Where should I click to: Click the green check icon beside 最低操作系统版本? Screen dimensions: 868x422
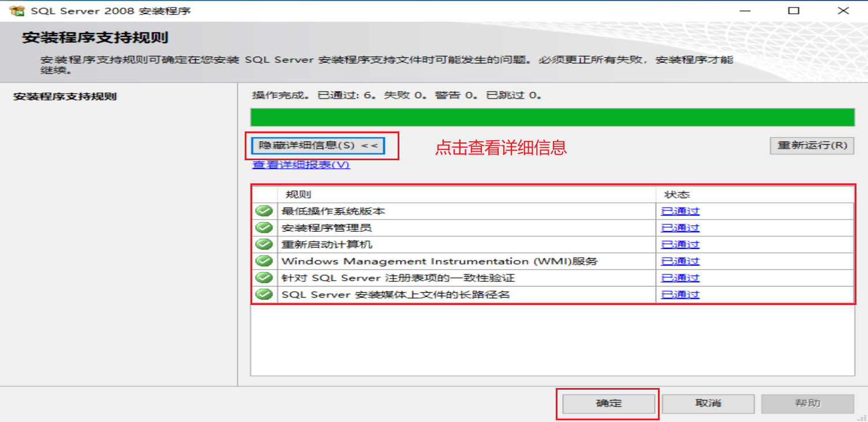click(264, 211)
